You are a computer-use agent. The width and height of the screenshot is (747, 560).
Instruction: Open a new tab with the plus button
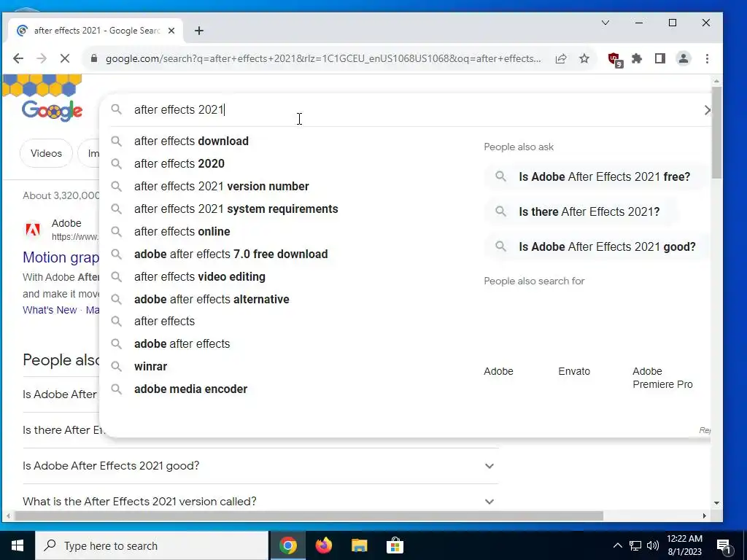pos(199,31)
